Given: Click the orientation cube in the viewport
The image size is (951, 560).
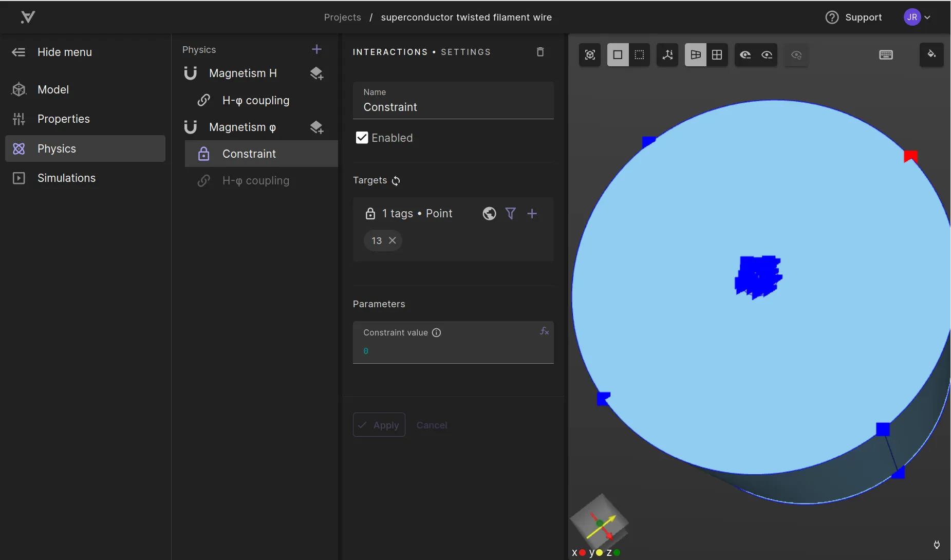Looking at the screenshot, I should click(x=599, y=522).
